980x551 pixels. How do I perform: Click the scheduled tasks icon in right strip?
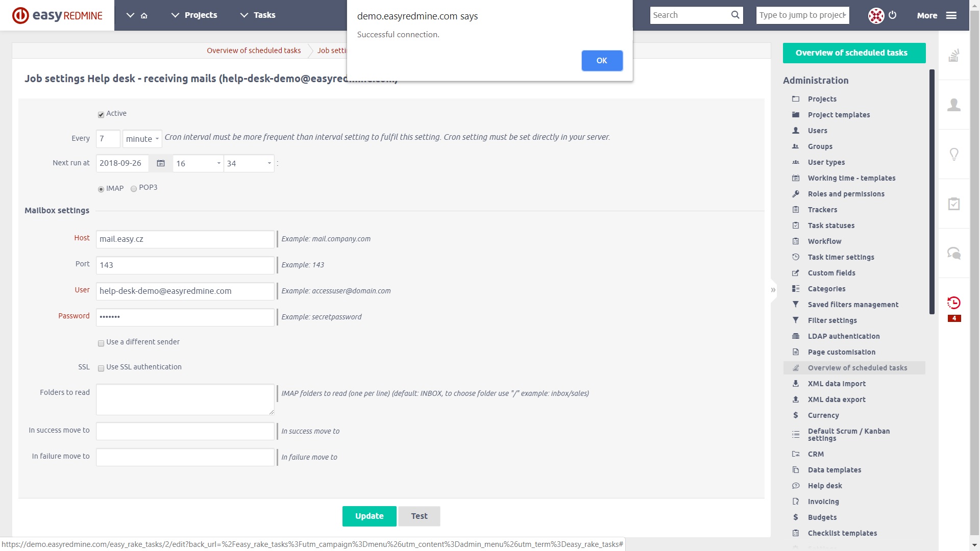[x=954, y=55]
